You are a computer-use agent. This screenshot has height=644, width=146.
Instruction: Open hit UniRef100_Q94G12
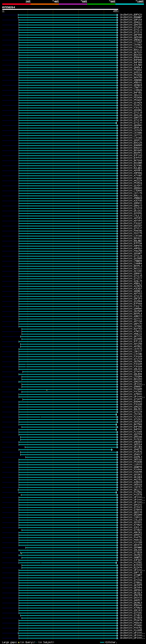coord(131,22)
